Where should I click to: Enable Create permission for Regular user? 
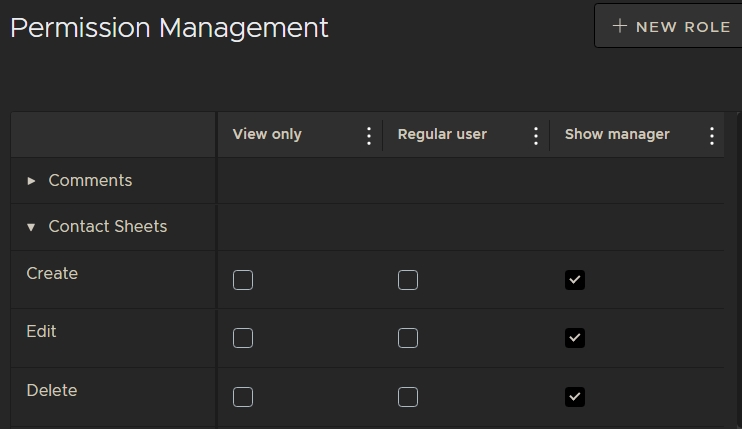[408, 280]
